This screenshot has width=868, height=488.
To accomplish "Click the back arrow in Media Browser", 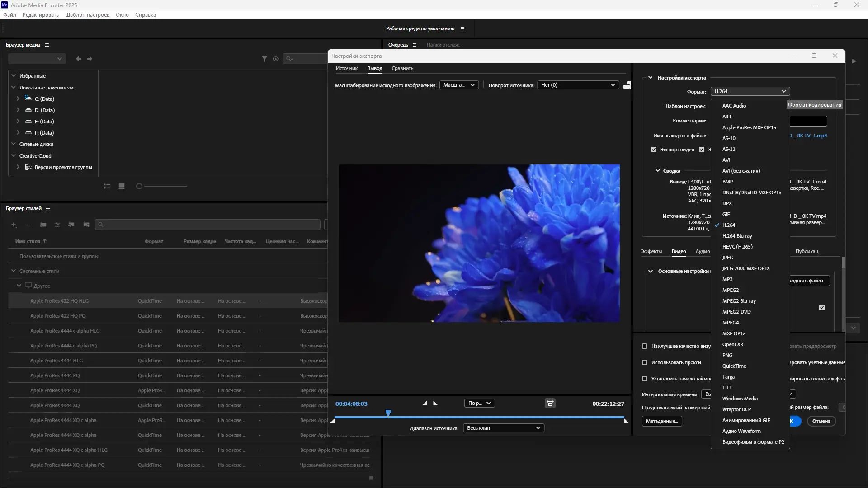I will (79, 59).
